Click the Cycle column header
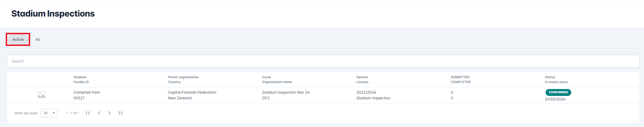Viewport: 644px width, 127px height. click(x=267, y=77)
